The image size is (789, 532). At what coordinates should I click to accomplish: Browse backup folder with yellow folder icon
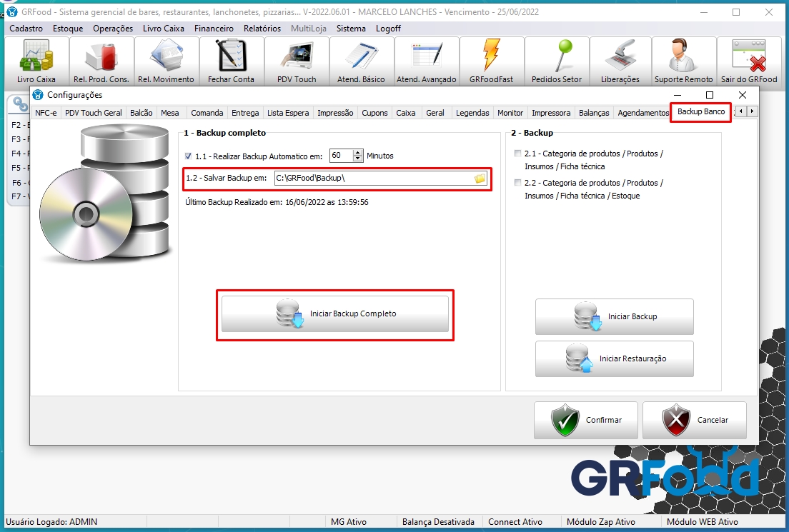480,178
